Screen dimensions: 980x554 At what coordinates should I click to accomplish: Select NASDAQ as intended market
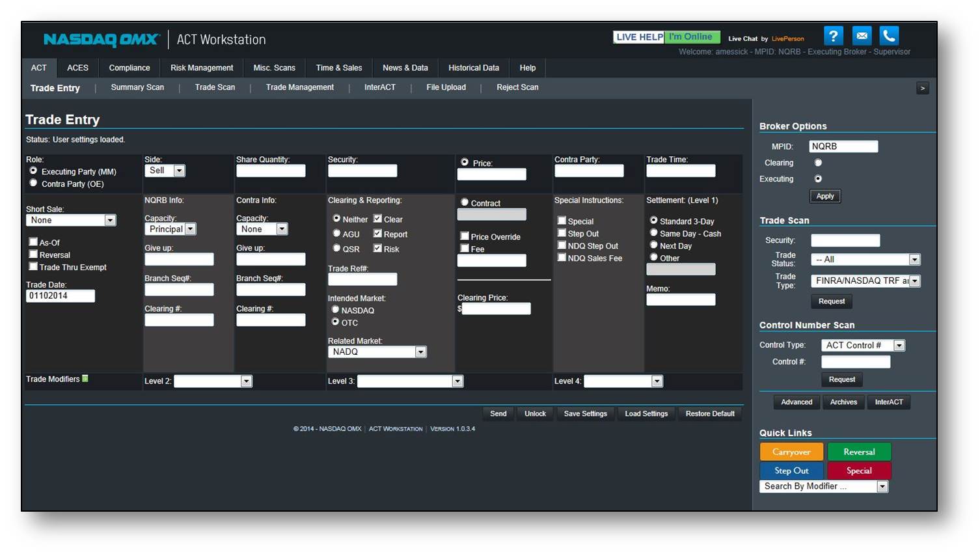point(336,309)
